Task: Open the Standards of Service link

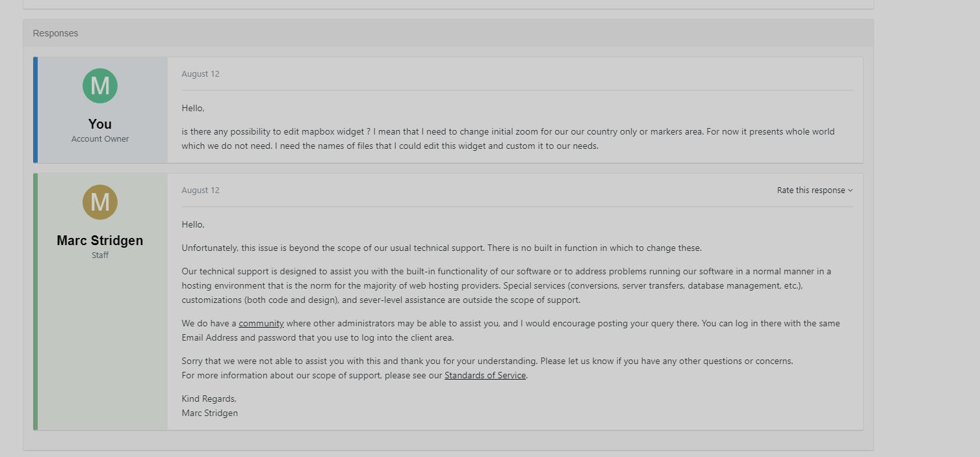Action: 485,376
